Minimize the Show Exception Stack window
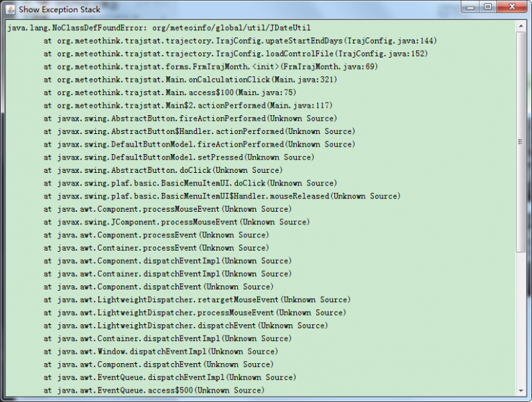 [471, 7]
